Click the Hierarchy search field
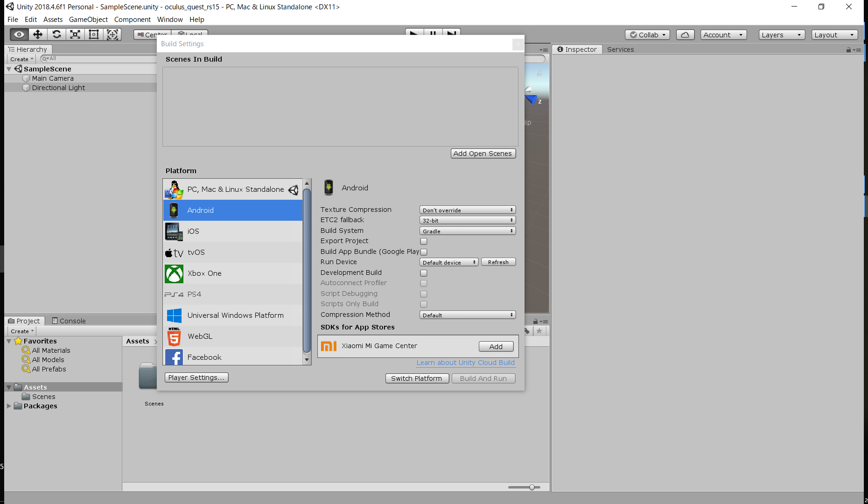Screen dimensions: 868x504 99,59
